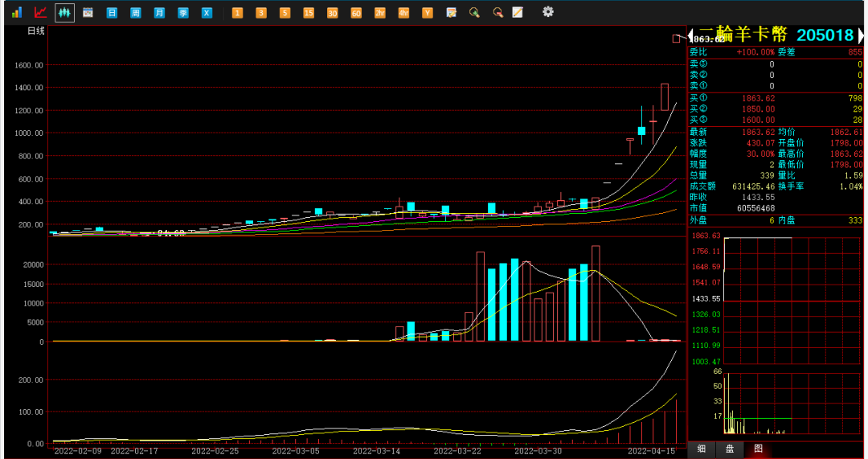Switch to the red line chart view
868x459 pixels.
point(40,12)
